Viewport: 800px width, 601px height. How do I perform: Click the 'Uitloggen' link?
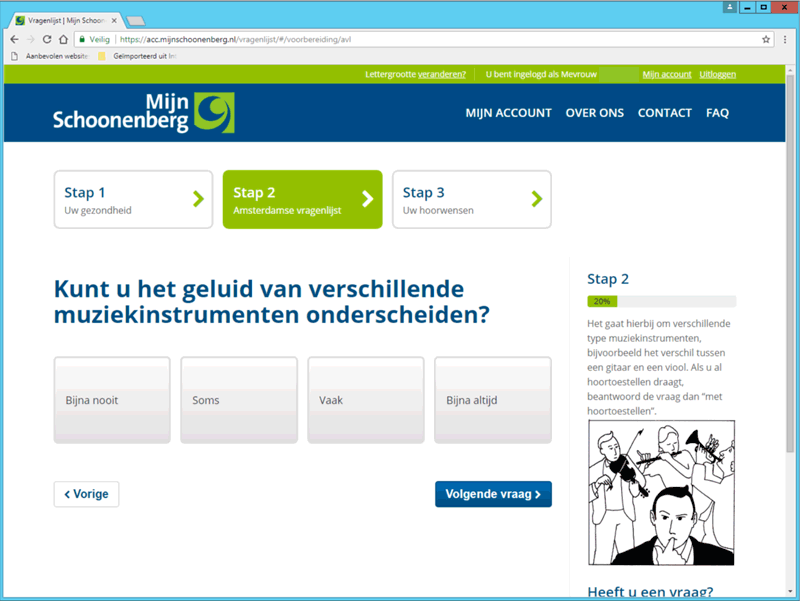[719, 74]
